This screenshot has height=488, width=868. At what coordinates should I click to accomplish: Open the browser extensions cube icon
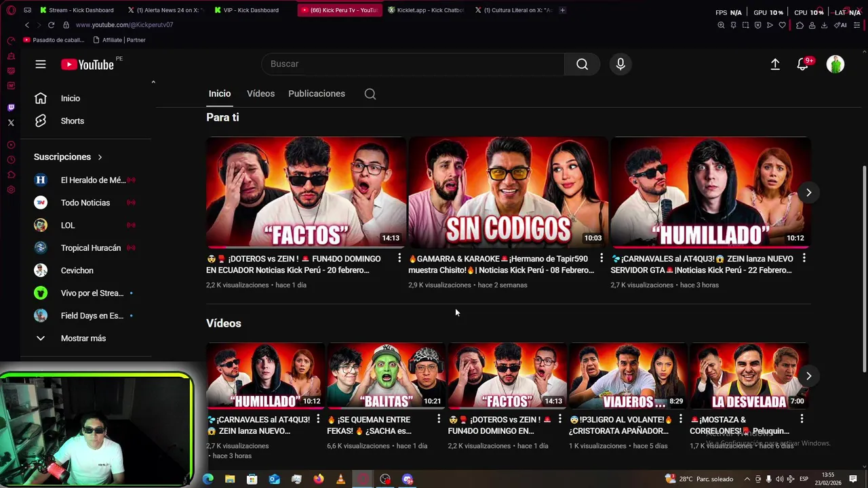800,25
